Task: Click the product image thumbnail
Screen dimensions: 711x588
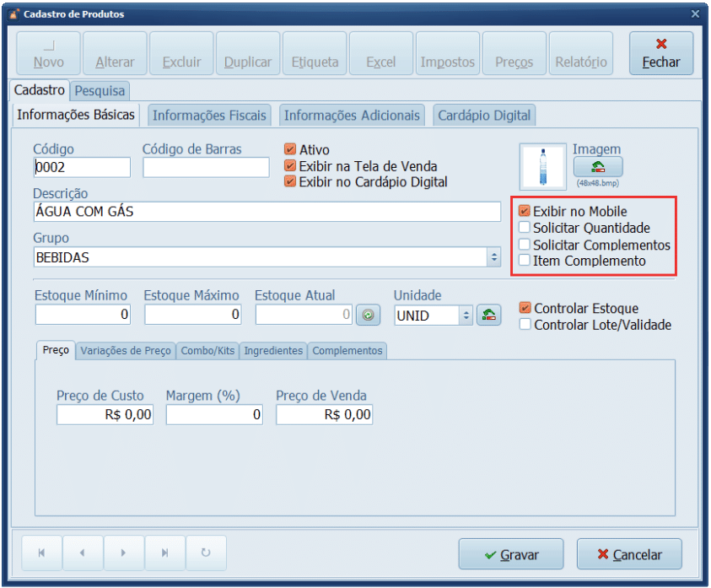Action: click(541, 166)
